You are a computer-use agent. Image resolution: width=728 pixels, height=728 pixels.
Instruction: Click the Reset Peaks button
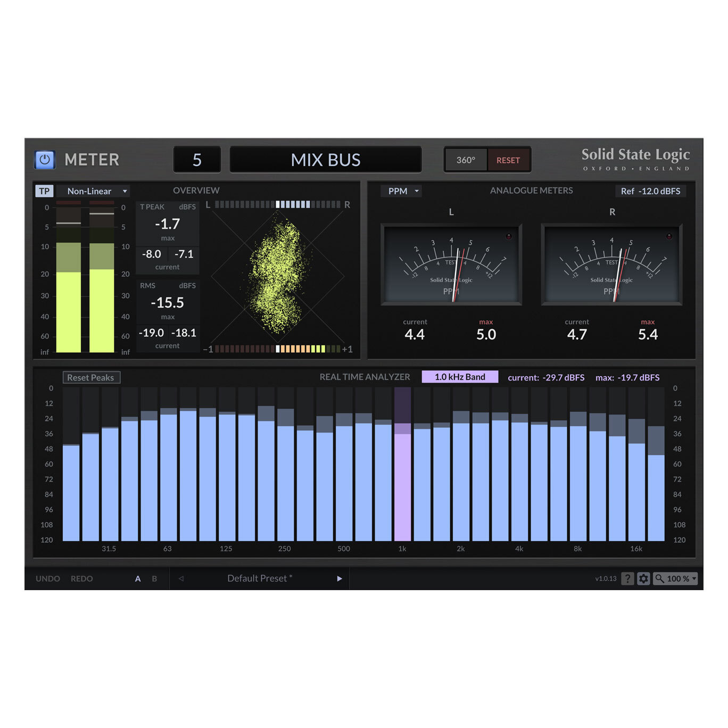point(91,377)
